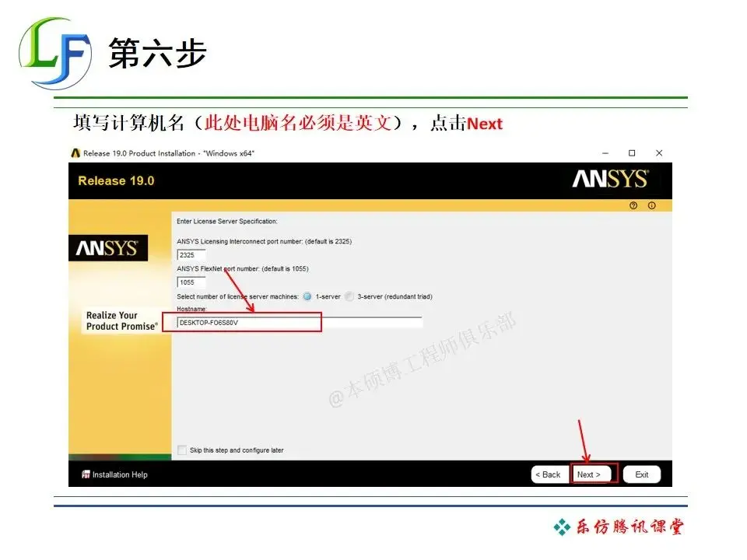Screen dimensions: 747x560
Task: Click the LF logo at top left
Action: coord(54,54)
